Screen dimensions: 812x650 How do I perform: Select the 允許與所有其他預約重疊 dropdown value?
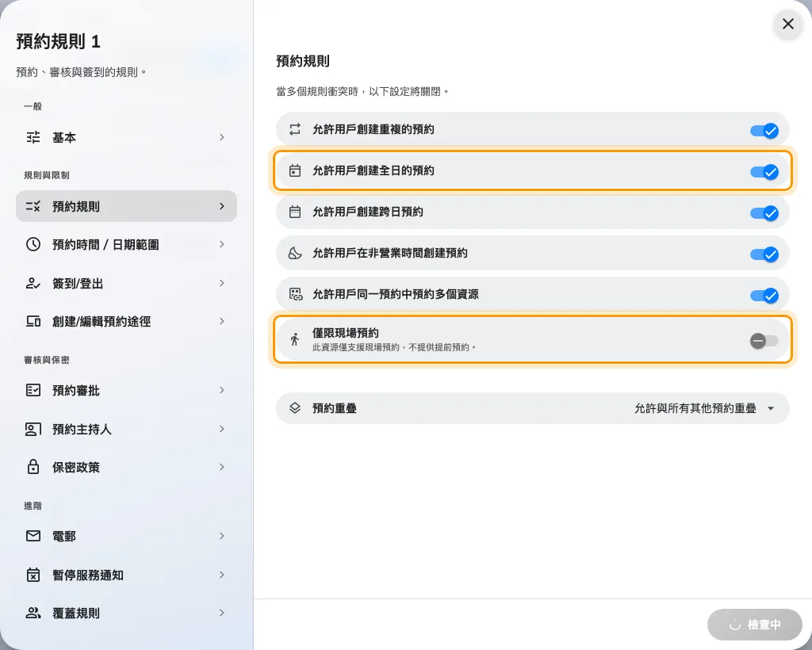(x=695, y=408)
